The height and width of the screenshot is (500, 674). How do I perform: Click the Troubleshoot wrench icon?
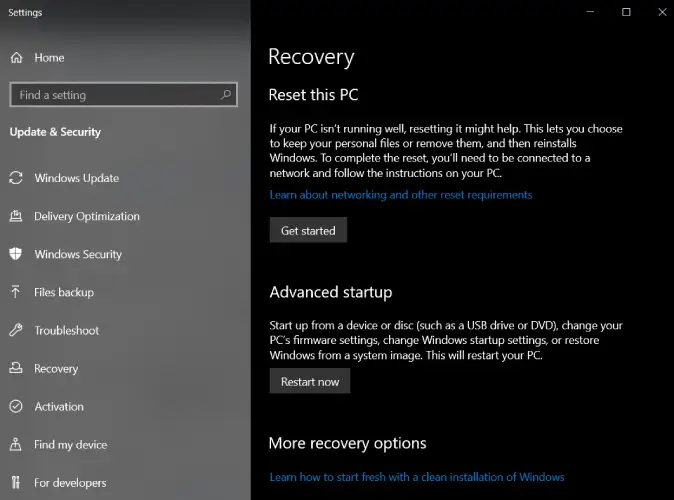point(16,330)
